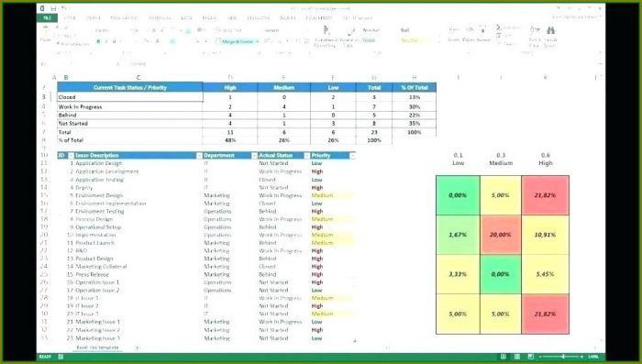Click the 3,33% yellow matrix cell
This screenshot has height=364, width=642.
tap(458, 274)
